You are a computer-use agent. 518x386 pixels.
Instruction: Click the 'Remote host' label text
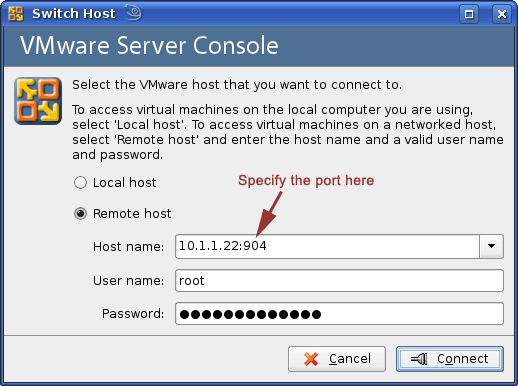[132, 214]
